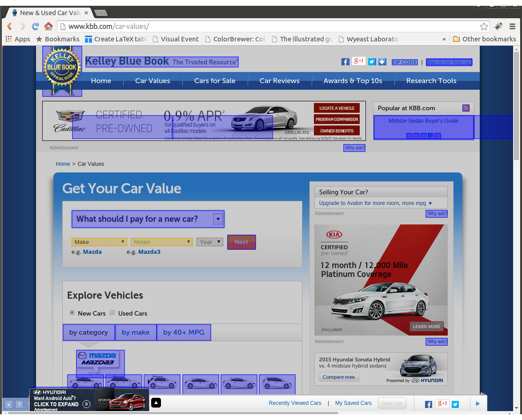Open the Cars for Sale navigation item
Viewport: 522px width, 420px height.
click(215, 81)
